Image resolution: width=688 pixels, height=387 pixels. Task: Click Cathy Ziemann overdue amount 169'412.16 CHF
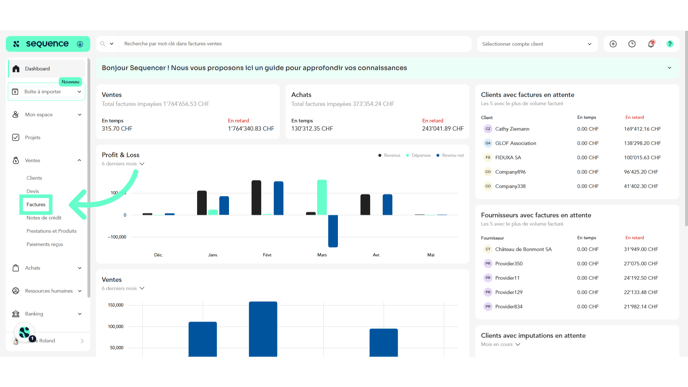642,129
